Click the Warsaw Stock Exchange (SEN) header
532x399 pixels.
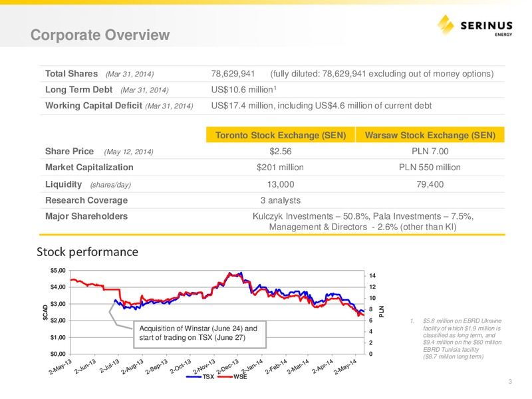click(430, 135)
